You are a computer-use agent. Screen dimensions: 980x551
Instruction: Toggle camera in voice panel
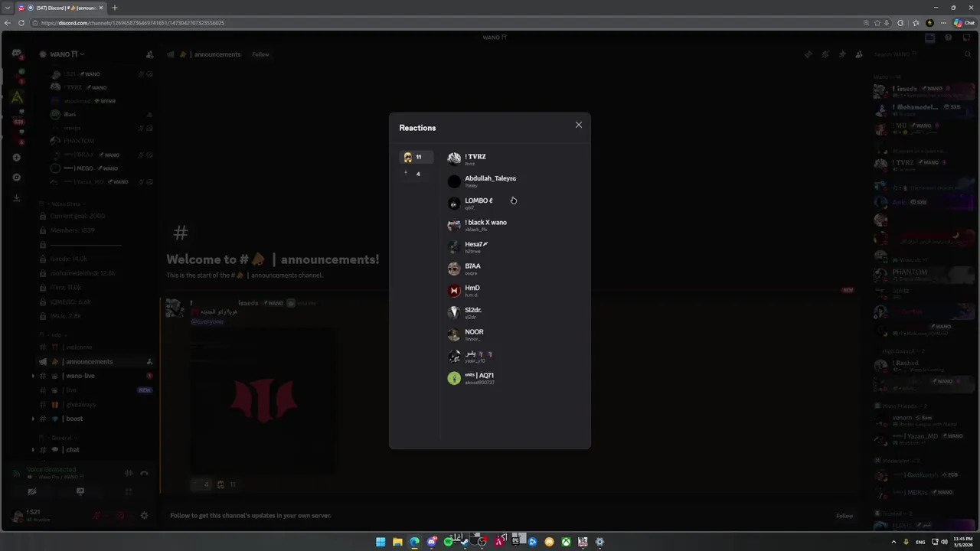(x=32, y=492)
